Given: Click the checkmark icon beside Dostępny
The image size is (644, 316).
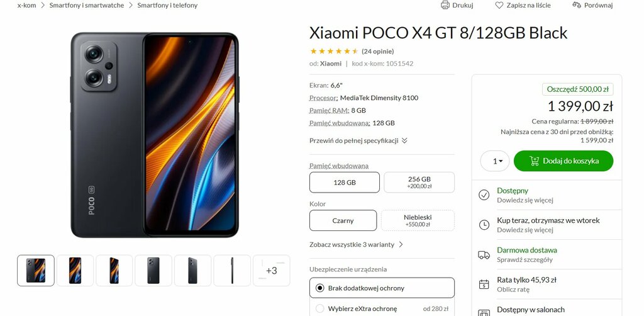Looking at the screenshot, I should pos(484,195).
